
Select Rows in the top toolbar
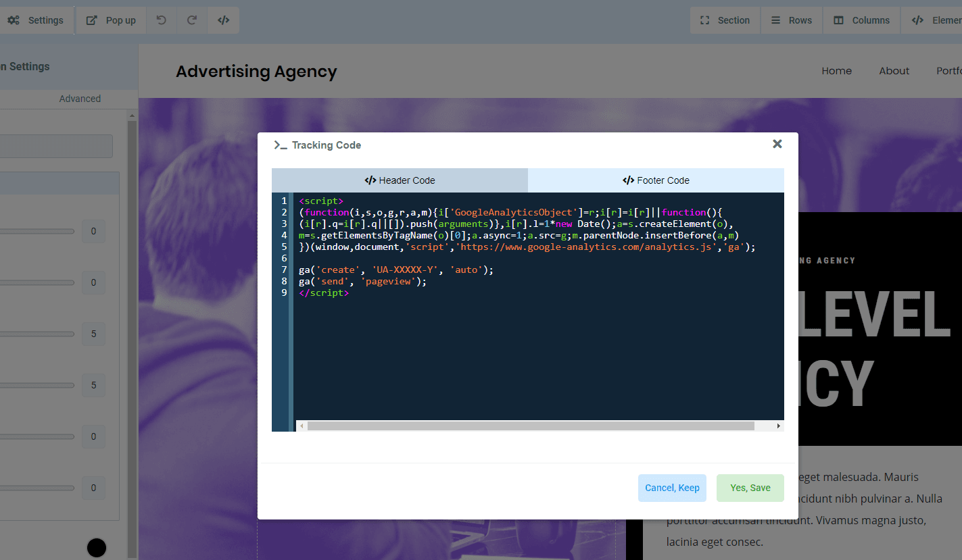pyautogui.click(x=792, y=20)
